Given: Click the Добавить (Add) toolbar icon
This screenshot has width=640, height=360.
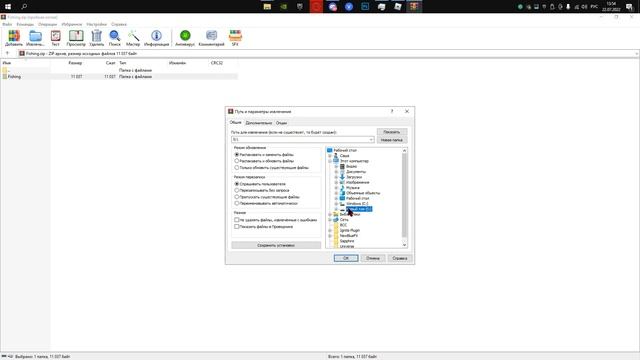Looking at the screenshot, I should click(x=14, y=36).
